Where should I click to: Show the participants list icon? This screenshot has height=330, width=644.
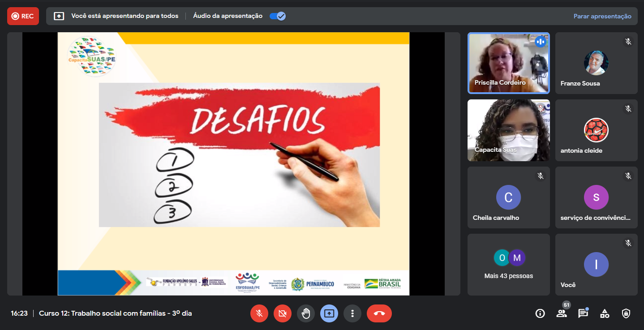(x=562, y=313)
